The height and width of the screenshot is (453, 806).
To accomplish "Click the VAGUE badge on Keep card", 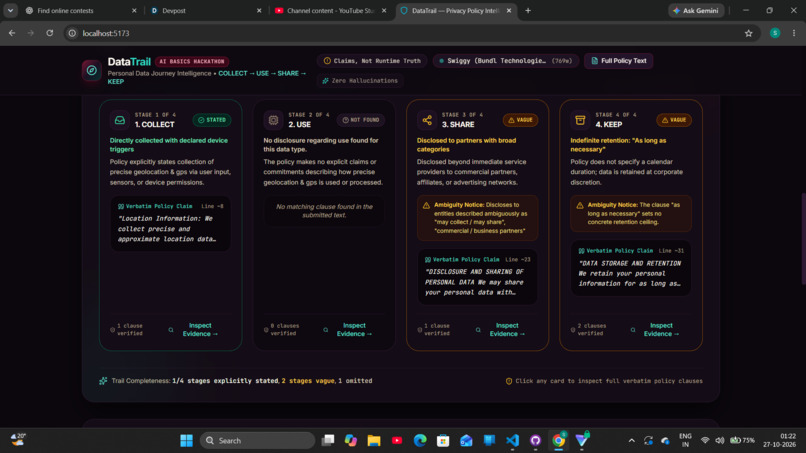I will (x=673, y=120).
